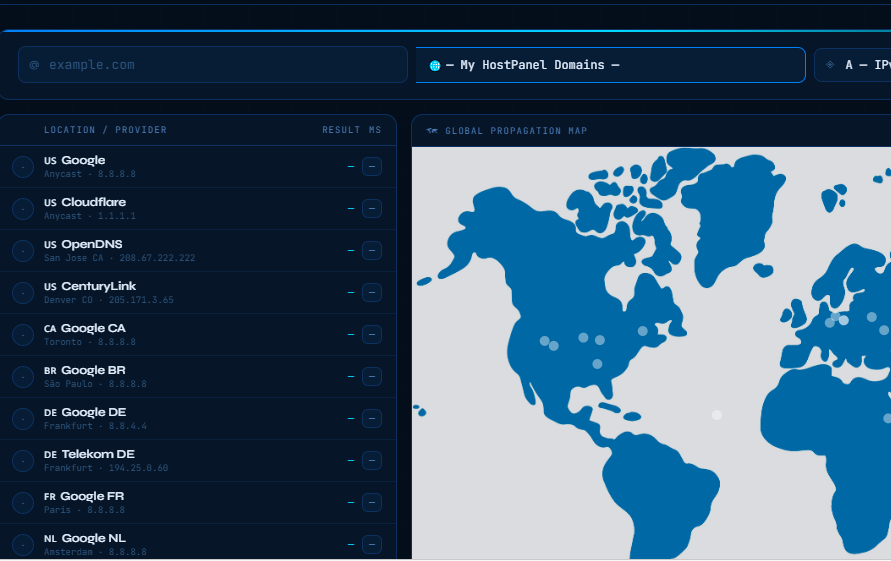Click the status circle in the Google DE row

pyautogui.click(x=23, y=419)
